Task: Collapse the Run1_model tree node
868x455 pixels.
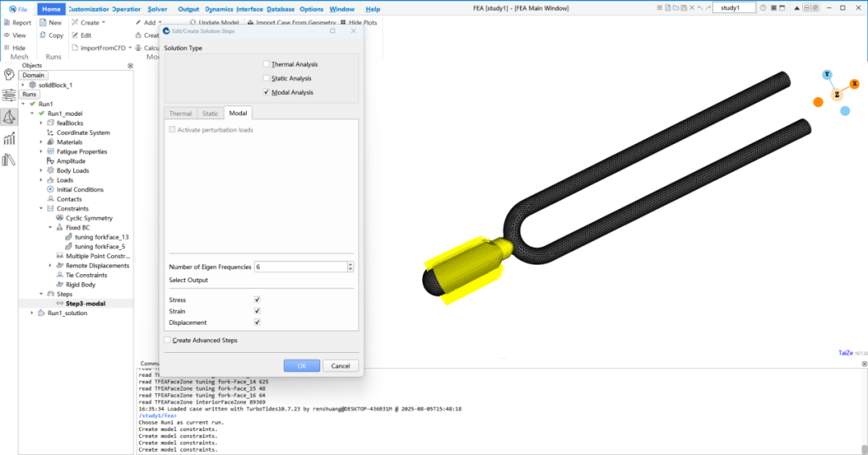Action: pos(32,113)
